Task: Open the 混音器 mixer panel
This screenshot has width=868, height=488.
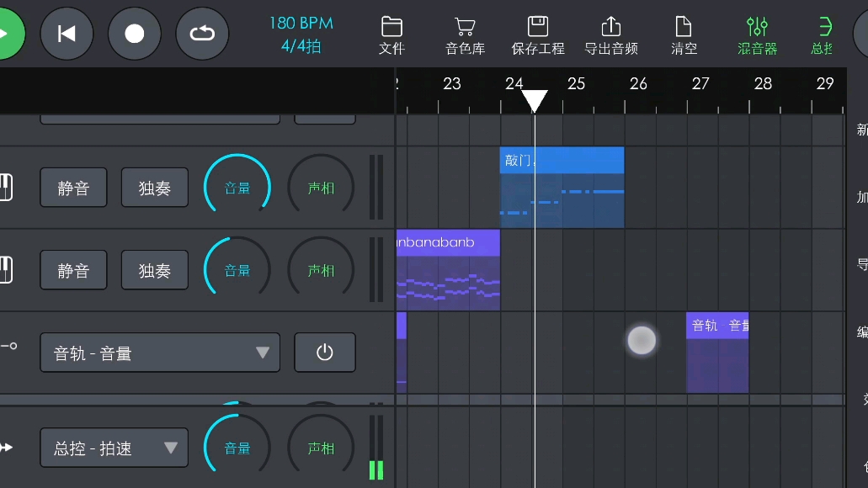Action: pyautogui.click(x=757, y=35)
